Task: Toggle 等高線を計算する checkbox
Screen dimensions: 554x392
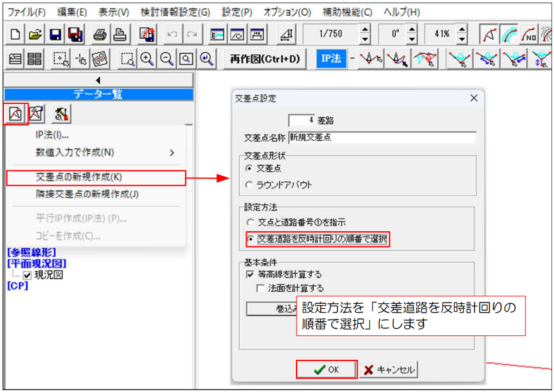Action: click(250, 274)
